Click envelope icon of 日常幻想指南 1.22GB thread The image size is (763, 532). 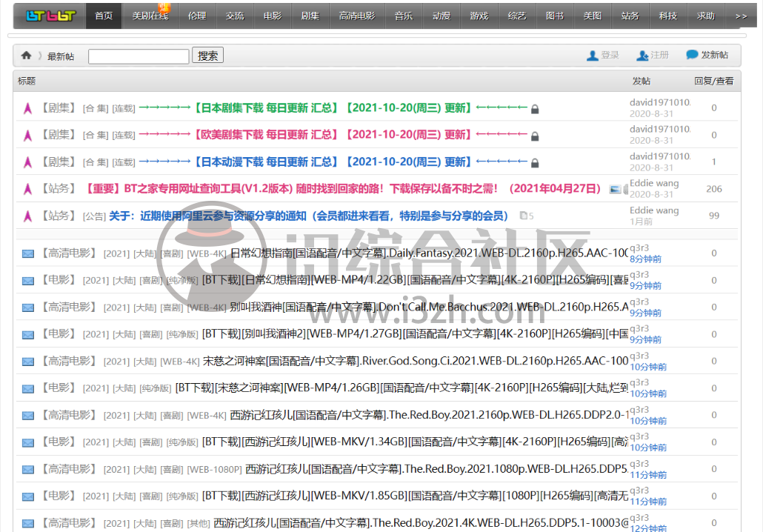coord(28,281)
